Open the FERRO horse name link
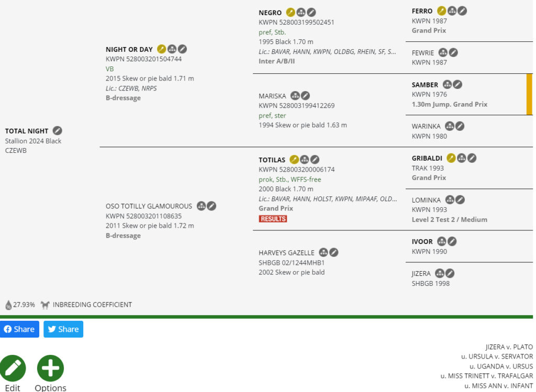Viewport: 536px width, 392px height. (x=422, y=11)
